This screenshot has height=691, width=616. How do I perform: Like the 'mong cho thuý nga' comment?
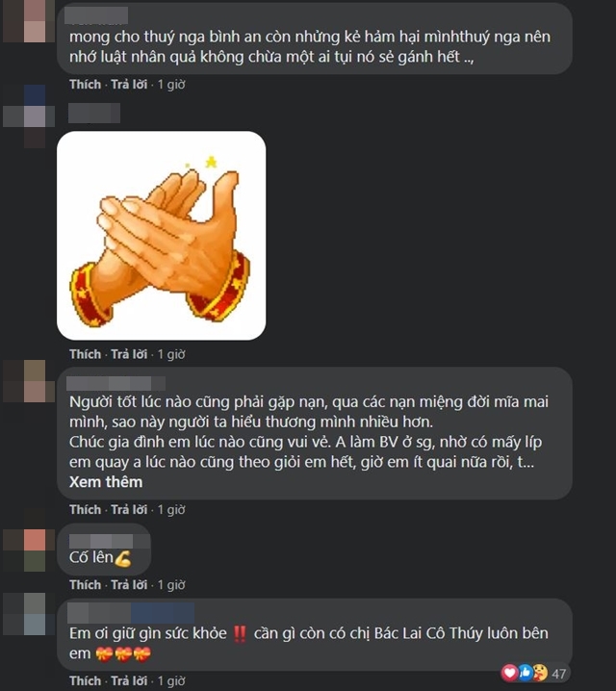pyautogui.click(x=85, y=84)
